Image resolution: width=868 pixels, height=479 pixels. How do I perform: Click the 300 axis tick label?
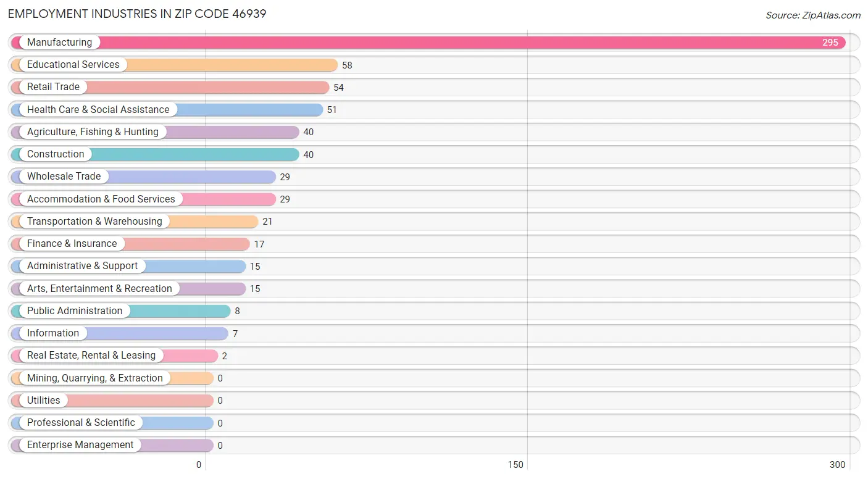[838, 465]
